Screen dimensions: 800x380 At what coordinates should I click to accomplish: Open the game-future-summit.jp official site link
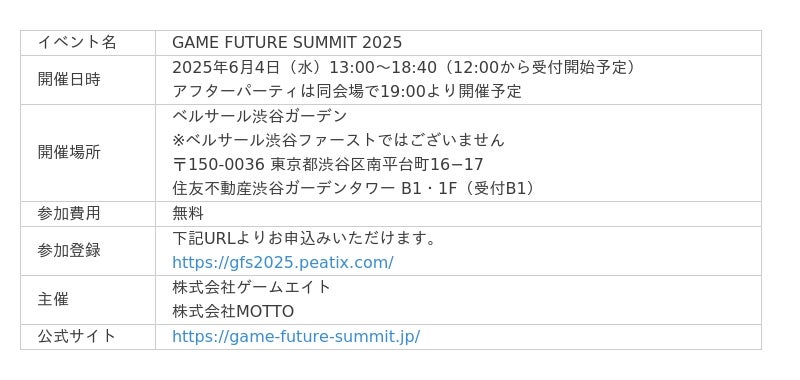296,337
